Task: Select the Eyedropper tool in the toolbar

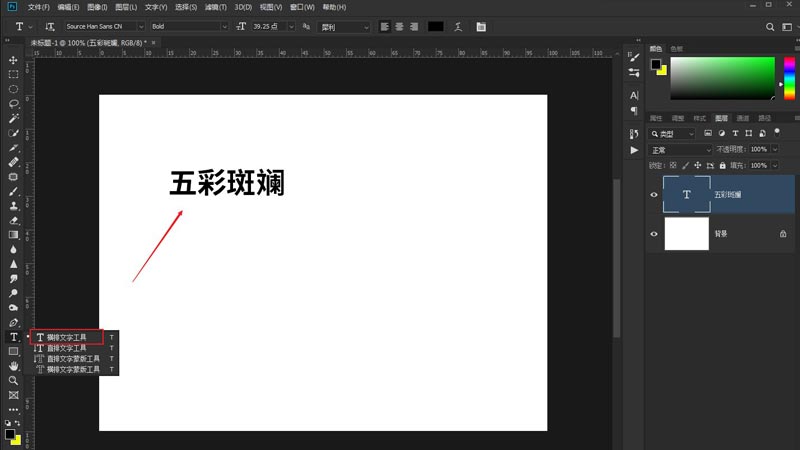Action: coord(13,148)
